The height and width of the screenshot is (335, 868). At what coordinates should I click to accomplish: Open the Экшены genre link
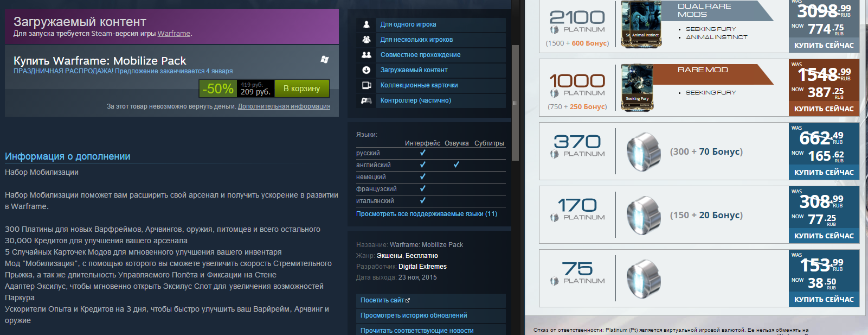(389, 256)
